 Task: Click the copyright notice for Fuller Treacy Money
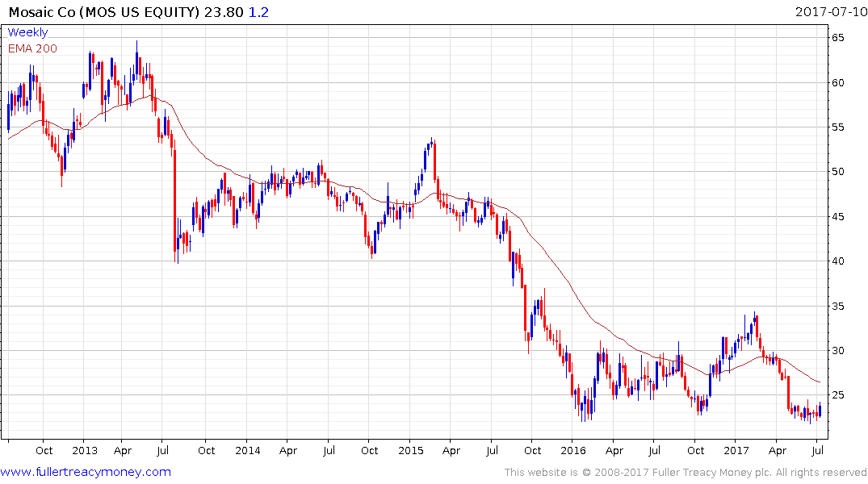[x=686, y=473]
